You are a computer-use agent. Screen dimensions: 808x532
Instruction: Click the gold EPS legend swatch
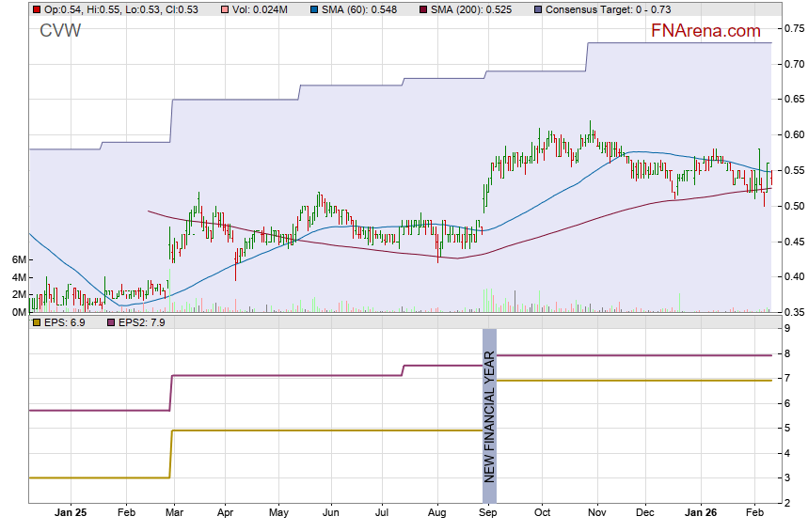click(x=37, y=322)
